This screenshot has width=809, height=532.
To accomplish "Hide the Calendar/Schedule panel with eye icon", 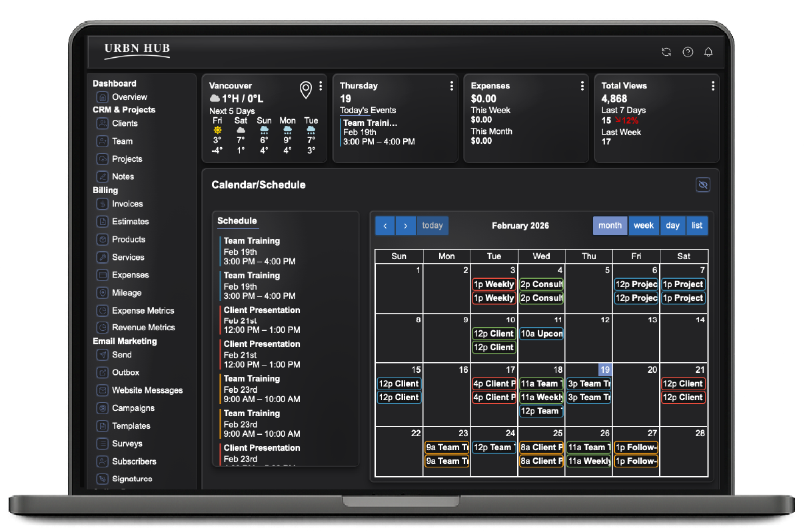I will point(702,185).
